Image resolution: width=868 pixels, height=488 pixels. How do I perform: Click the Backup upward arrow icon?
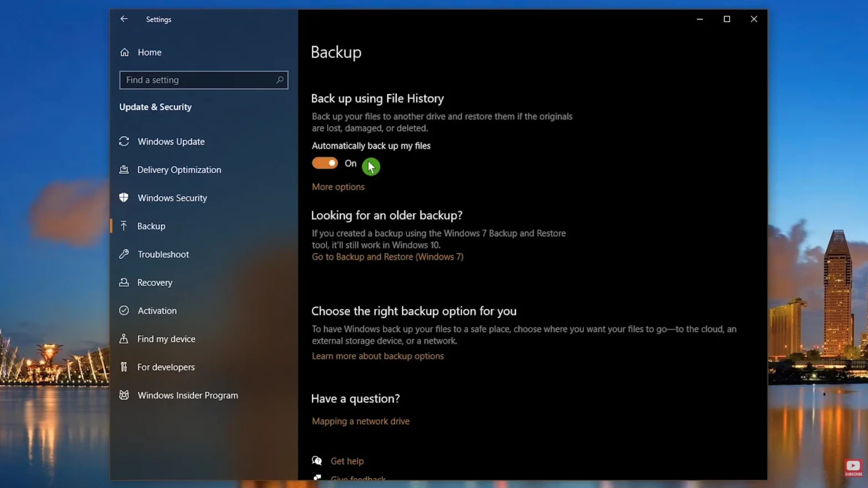tap(124, 226)
